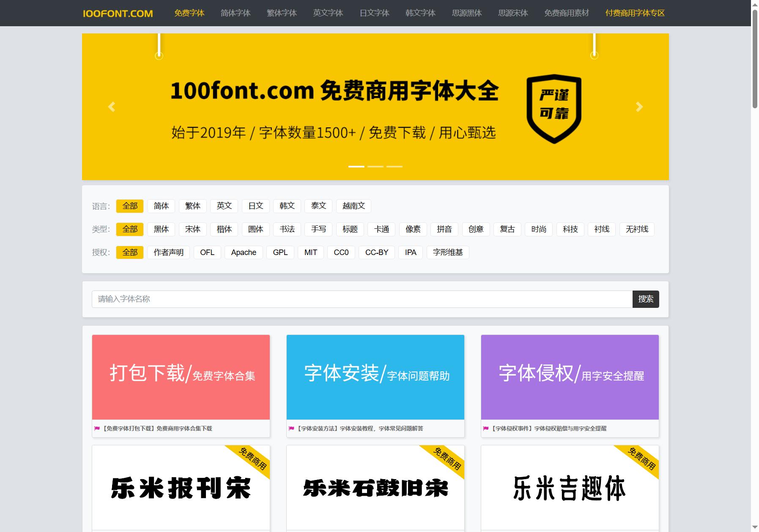Filter type by 圆体

pos(256,229)
